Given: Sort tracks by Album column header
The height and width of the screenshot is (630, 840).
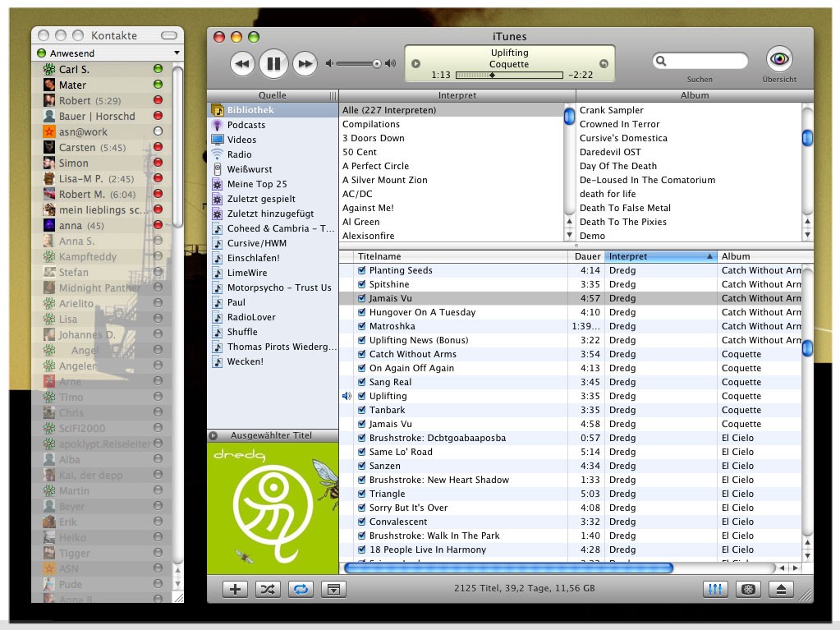Looking at the screenshot, I should coord(764,256).
